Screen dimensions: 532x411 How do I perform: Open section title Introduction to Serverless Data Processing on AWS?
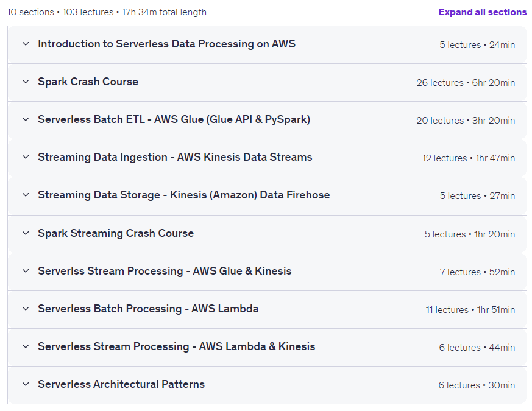point(166,44)
